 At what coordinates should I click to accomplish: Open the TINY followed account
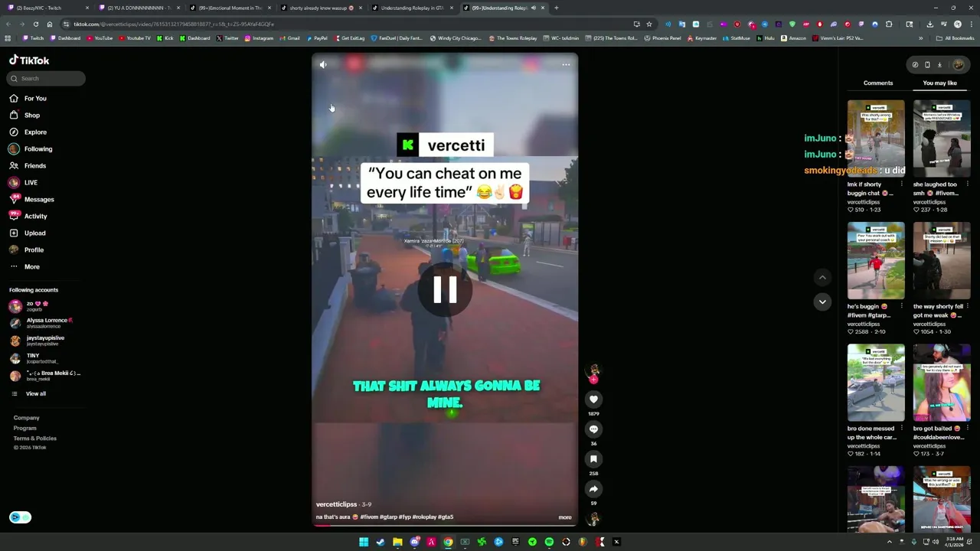(x=34, y=357)
